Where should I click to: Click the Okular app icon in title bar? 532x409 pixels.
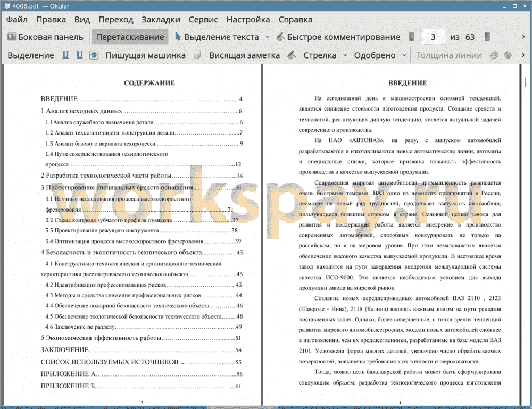7,6
